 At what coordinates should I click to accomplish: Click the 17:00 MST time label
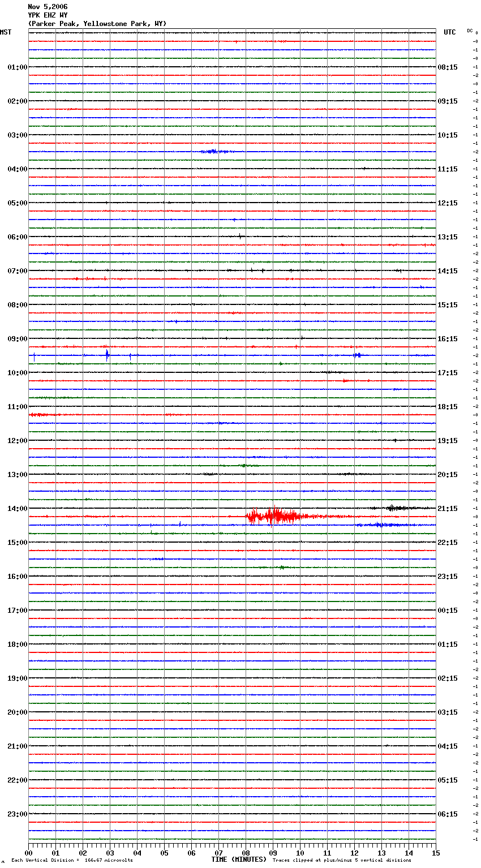(x=18, y=611)
